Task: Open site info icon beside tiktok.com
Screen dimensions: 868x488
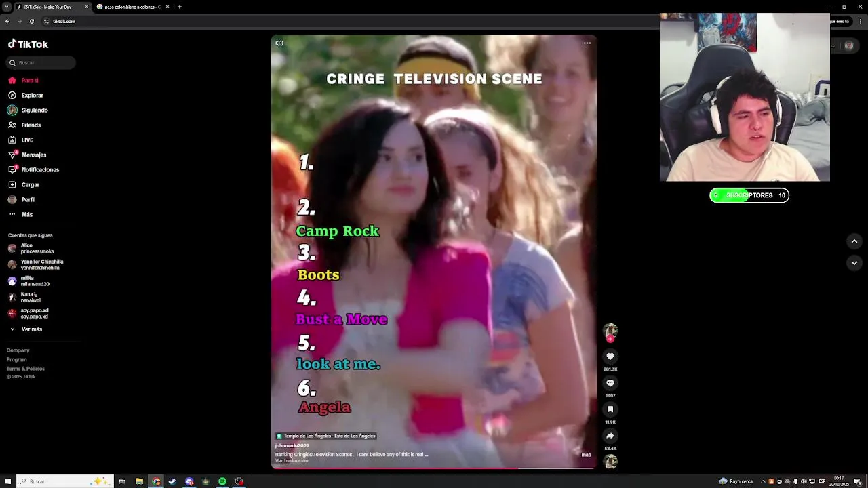Action: click(x=46, y=21)
